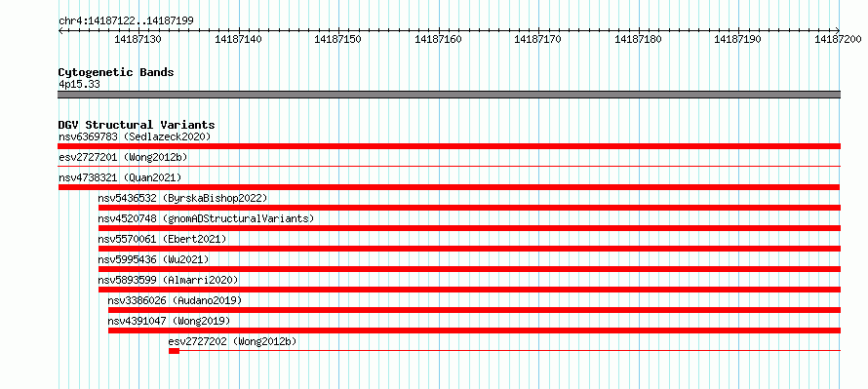Screen dimensions: 868x389
Task: Click ruler position 14187180
Action: [638, 39]
